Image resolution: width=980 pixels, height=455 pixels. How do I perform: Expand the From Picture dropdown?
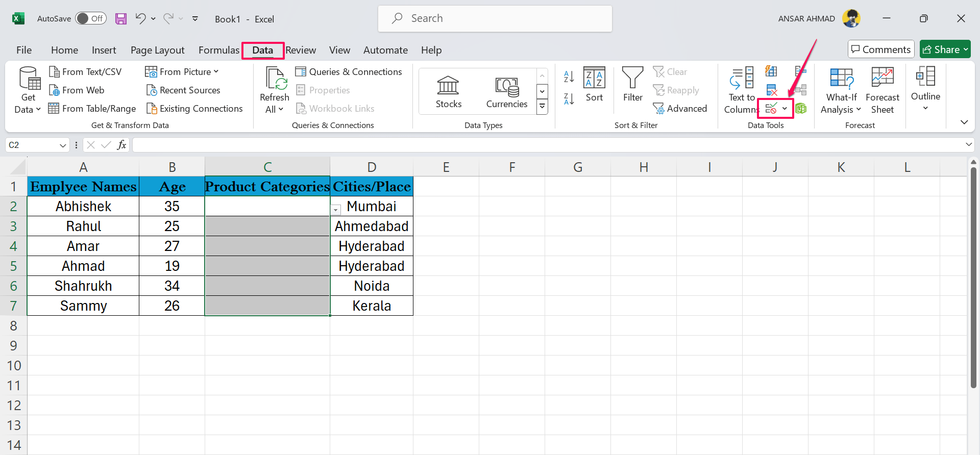point(216,72)
